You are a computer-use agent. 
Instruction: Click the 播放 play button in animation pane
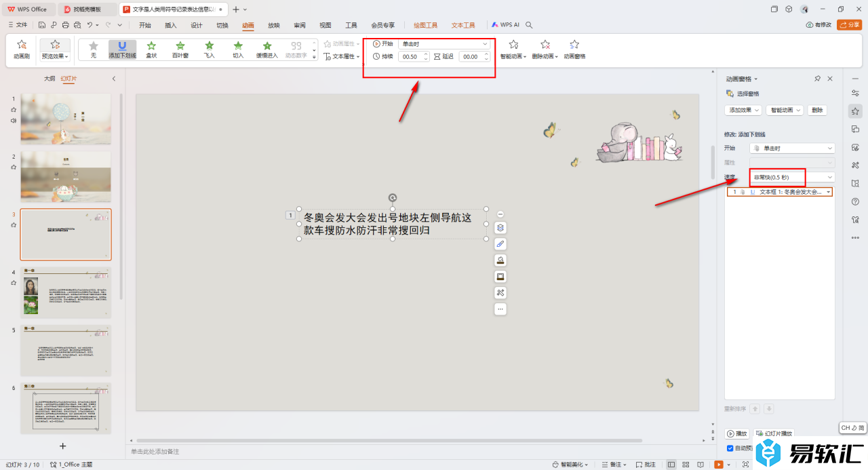pos(737,433)
